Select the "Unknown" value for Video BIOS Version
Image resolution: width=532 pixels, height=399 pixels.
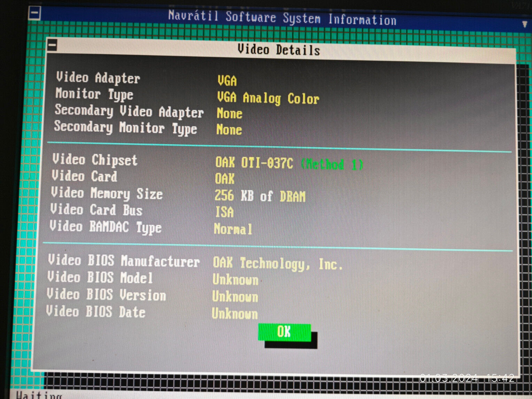click(235, 297)
